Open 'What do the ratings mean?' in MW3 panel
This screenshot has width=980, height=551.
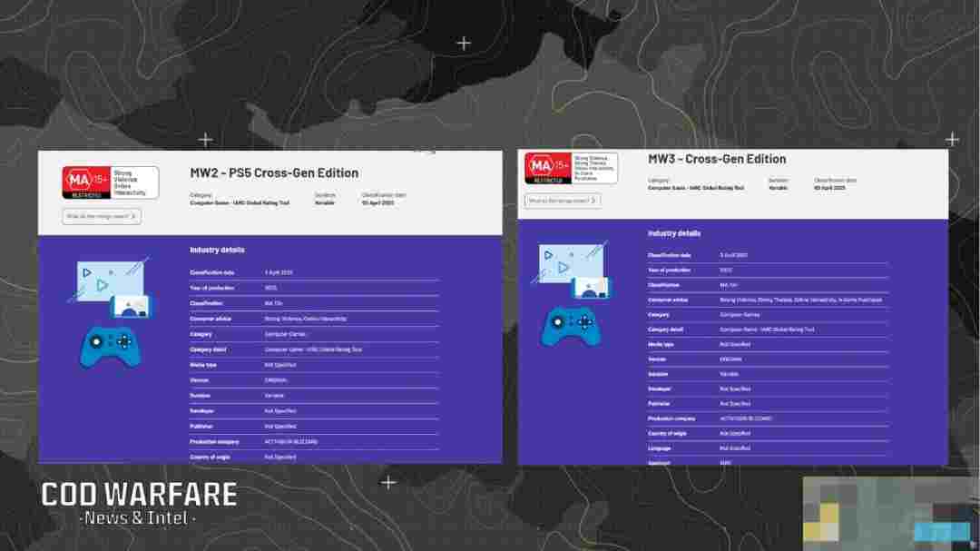pos(563,201)
